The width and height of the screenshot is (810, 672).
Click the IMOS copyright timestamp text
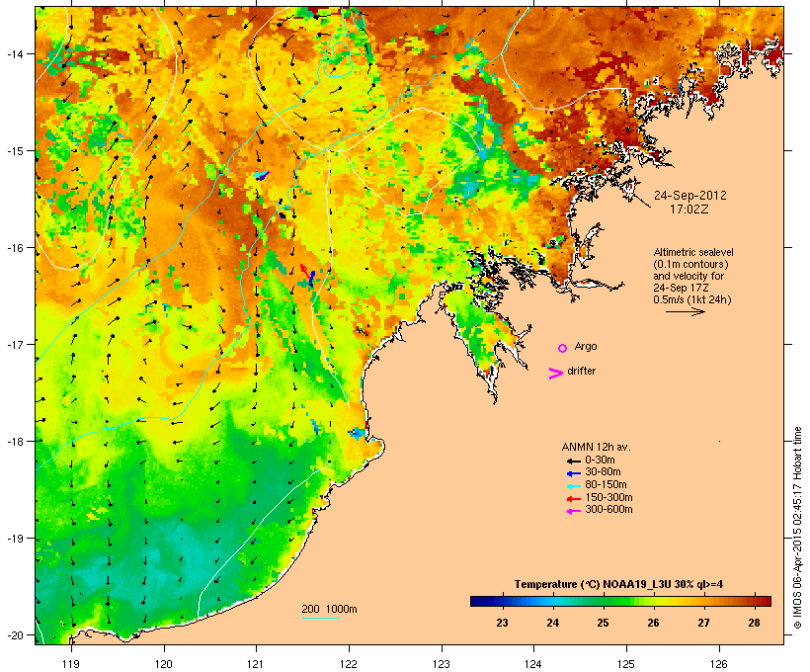pos(797,528)
